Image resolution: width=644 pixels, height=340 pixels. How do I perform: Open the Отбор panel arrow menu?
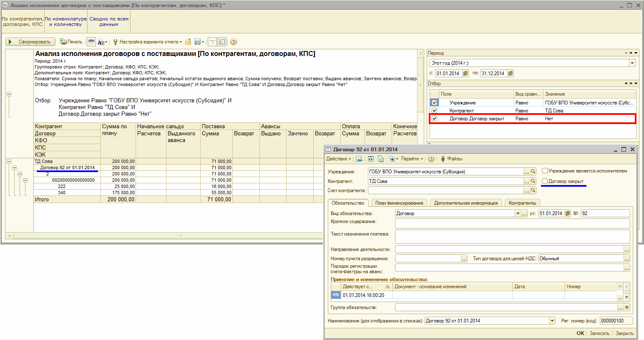coord(636,84)
